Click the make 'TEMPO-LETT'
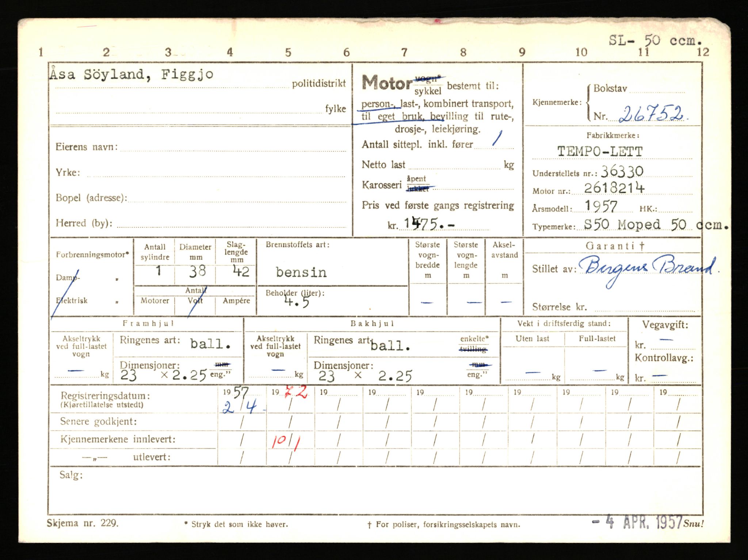 tap(600, 151)
